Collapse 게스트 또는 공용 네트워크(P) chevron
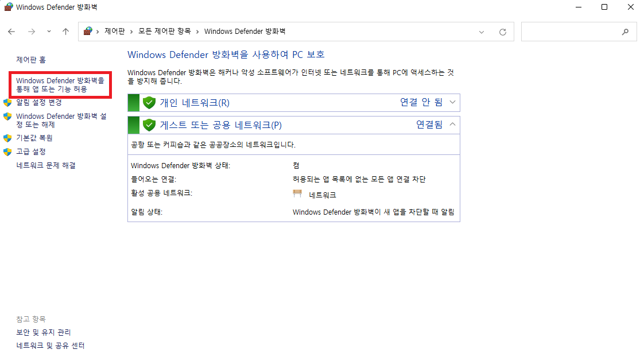This screenshot has width=644, height=361. click(x=453, y=124)
